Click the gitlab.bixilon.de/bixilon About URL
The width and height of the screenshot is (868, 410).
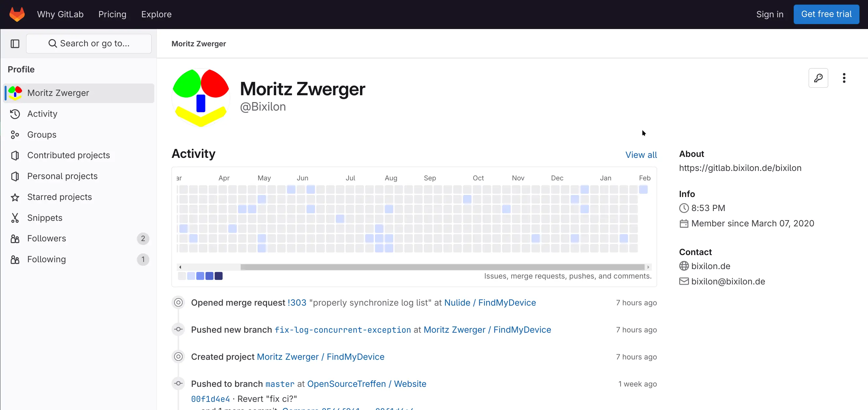click(x=740, y=168)
